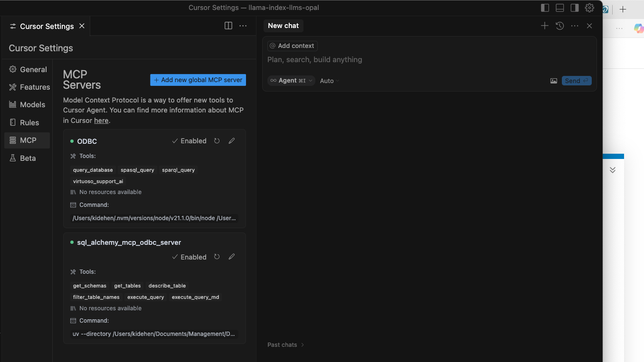Open the Agent mode dropdown
This screenshot has height=362, width=644.
pos(291,81)
